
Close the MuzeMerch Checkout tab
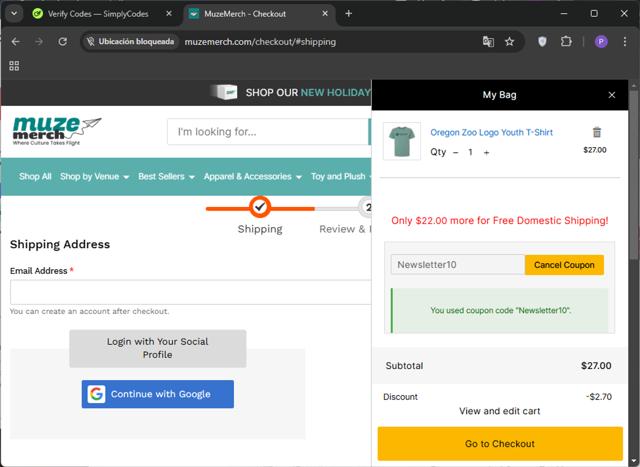coord(325,13)
